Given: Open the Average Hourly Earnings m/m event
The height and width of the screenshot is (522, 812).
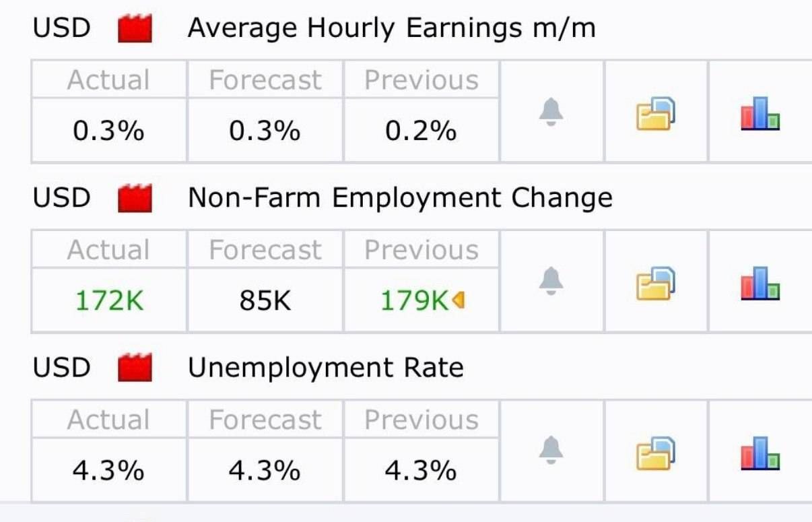Looking at the screenshot, I should tap(391, 29).
